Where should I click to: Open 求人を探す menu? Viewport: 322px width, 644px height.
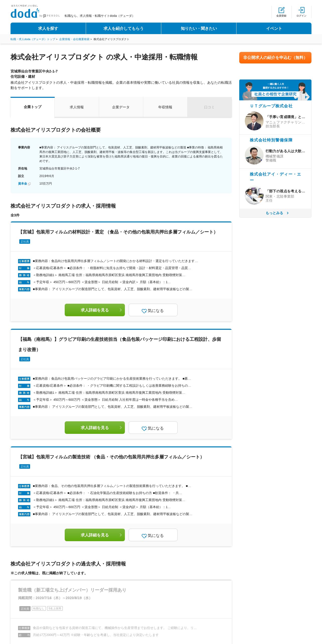pos(48,28)
